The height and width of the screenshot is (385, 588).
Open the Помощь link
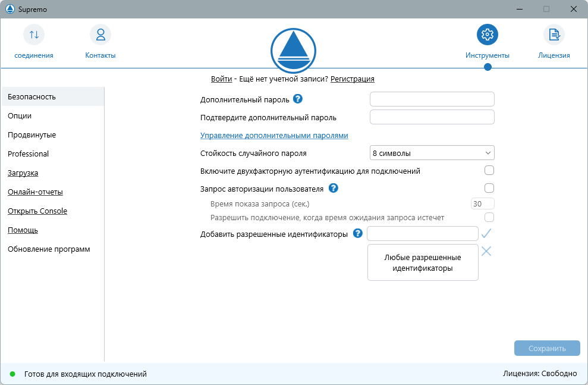tap(23, 230)
